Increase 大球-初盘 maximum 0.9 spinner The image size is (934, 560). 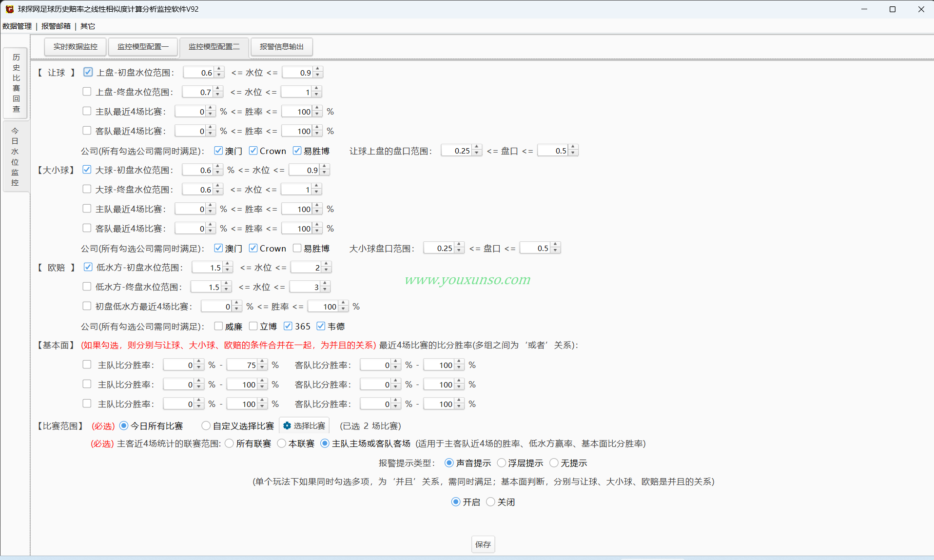point(325,167)
